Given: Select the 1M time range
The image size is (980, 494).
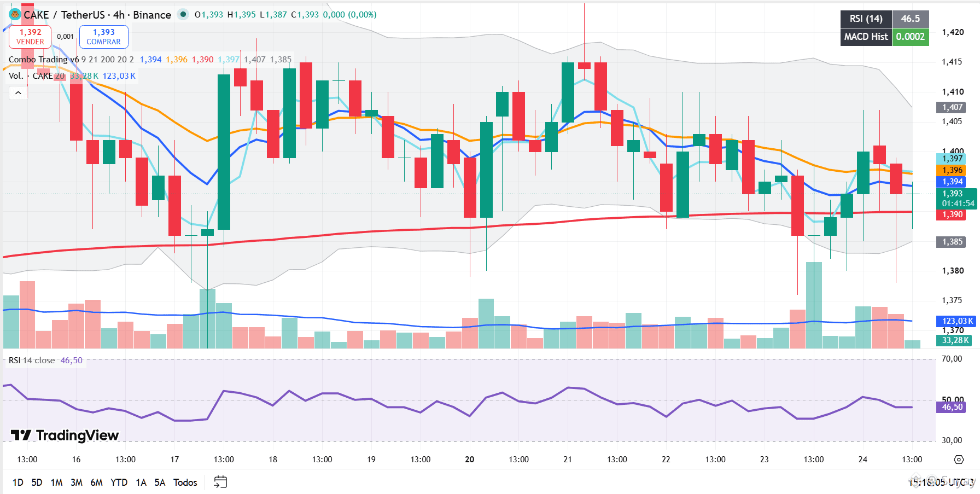Looking at the screenshot, I should 56,483.
